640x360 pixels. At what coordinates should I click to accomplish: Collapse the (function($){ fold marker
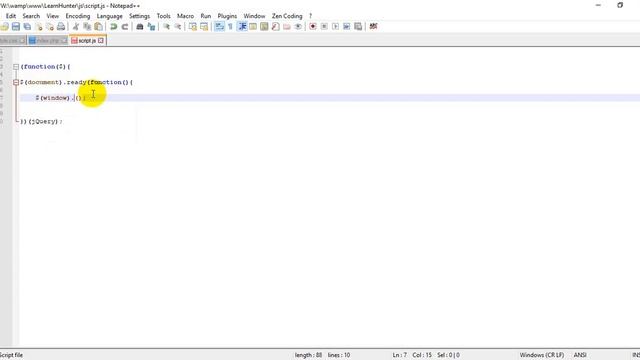point(16,67)
